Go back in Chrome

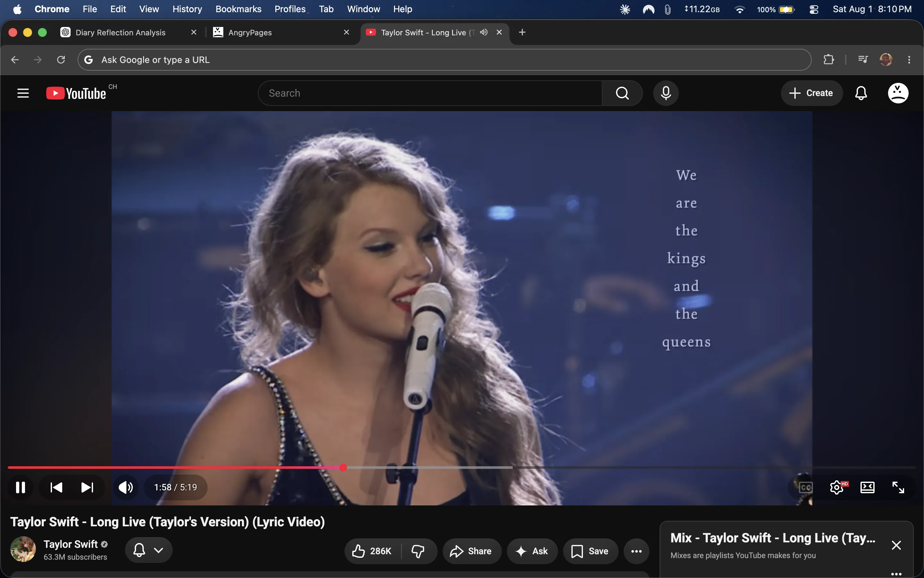(x=15, y=60)
